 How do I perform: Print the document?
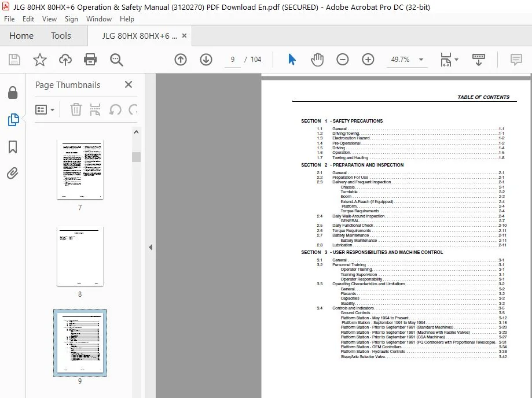(90, 60)
